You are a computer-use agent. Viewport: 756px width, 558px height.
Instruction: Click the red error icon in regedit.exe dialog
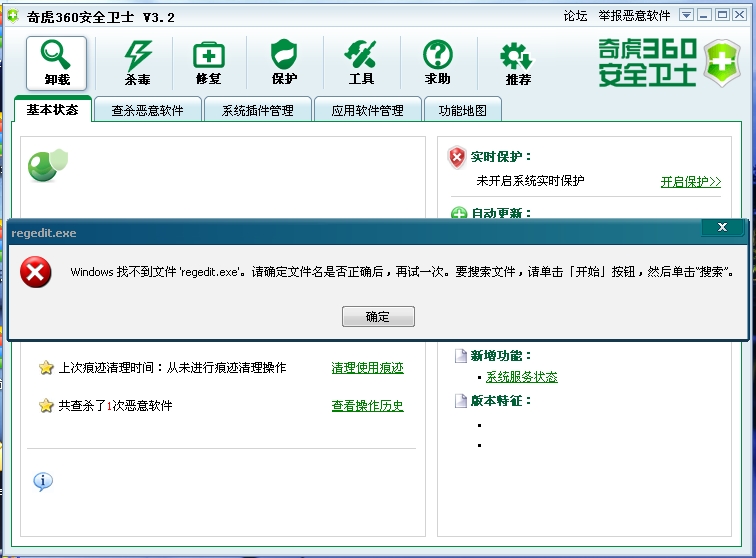pos(36,272)
